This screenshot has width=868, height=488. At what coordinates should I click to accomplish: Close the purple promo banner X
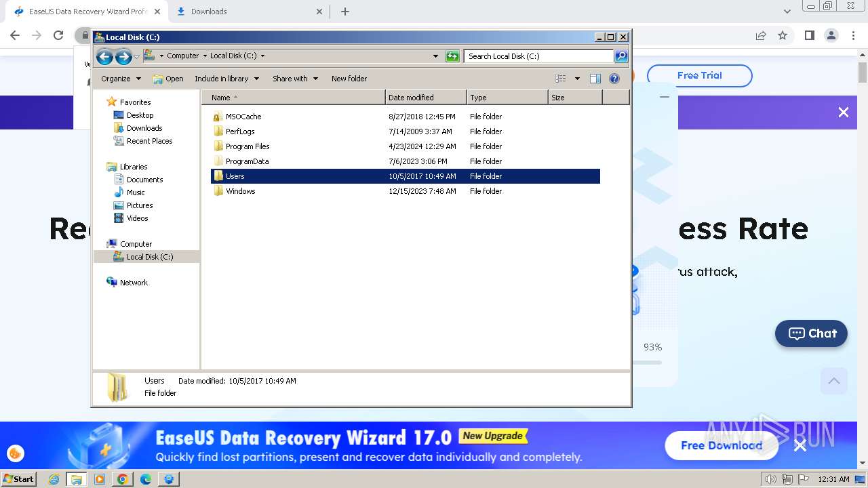pos(843,113)
